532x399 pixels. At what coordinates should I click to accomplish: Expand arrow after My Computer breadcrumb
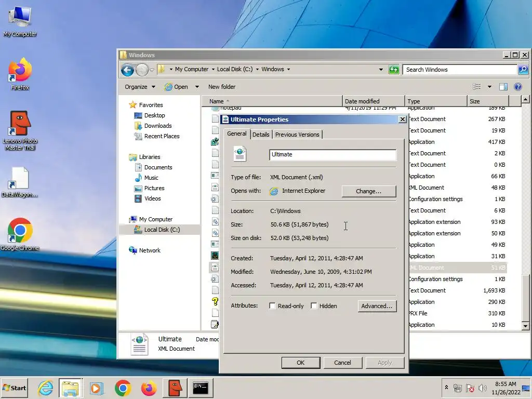point(213,69)
